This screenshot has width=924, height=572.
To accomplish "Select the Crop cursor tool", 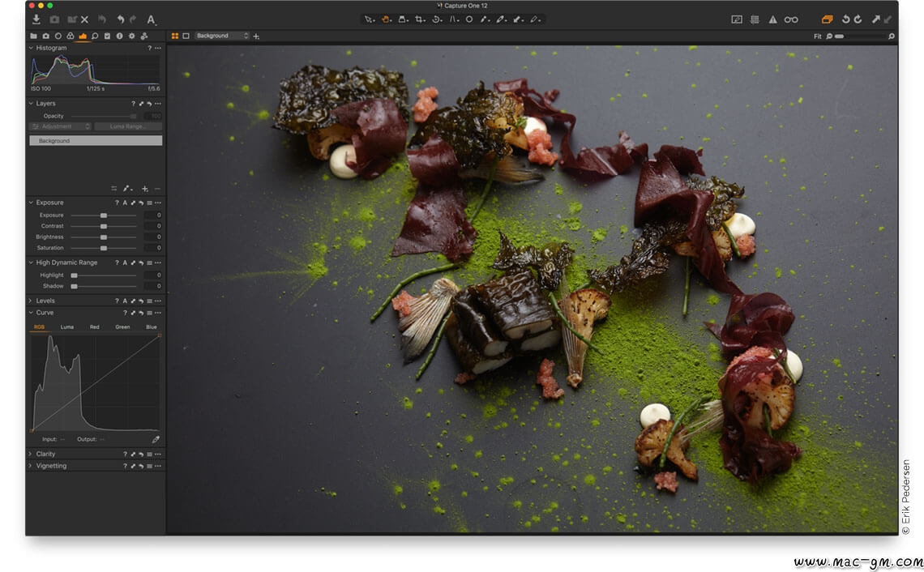I will [x=420, y=19].
